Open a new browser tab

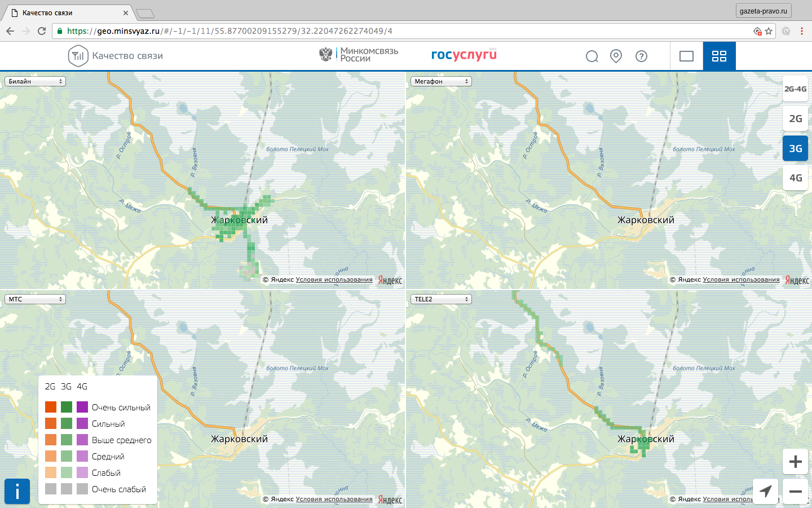point(145,14)
